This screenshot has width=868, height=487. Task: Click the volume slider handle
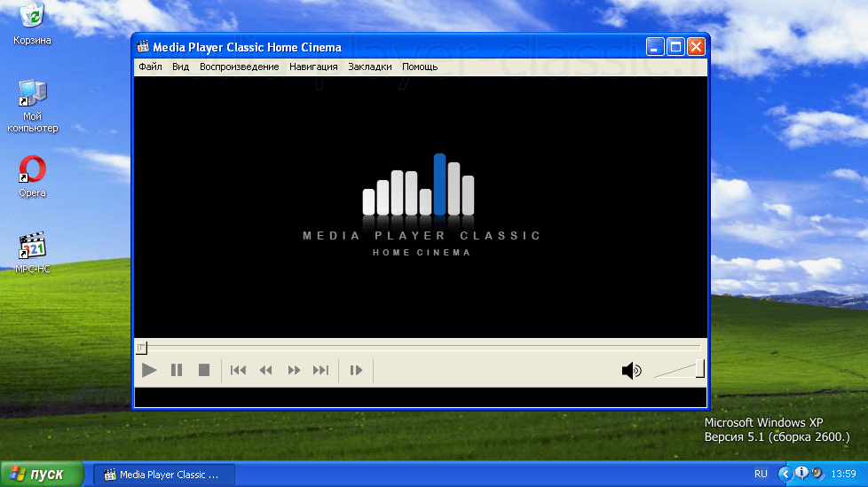(x=700, y=368)
